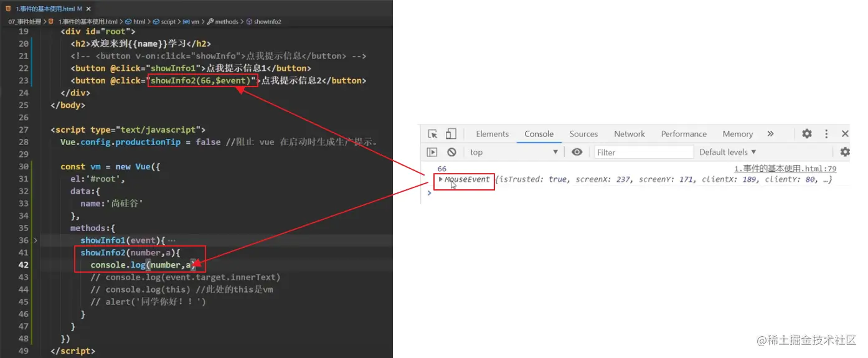The height and width of the screenshot is (358, 868).
Task: Open the Performance tab
Action: [684, 134]
